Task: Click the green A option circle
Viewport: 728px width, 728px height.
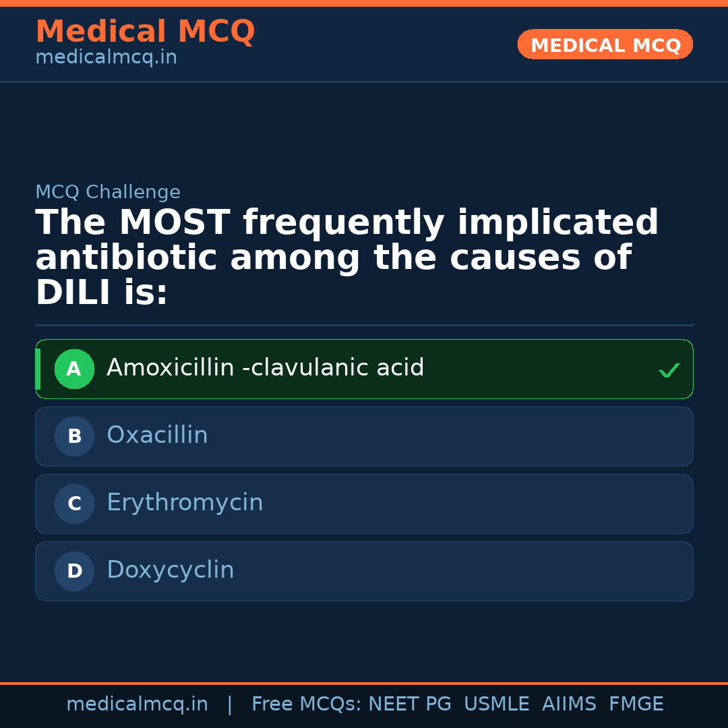Action: (x=74, y=369)
